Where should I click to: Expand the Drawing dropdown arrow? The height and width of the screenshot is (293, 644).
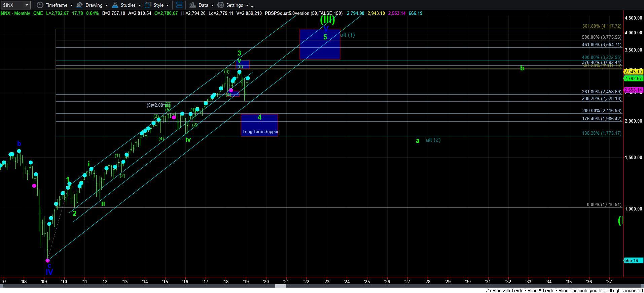[x=107, y=5]
